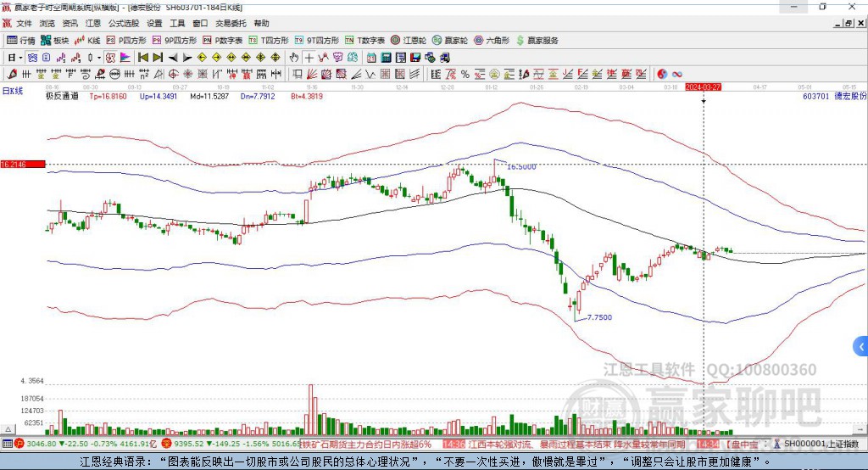Click the 江西本轮强对流 news headline

(576, 445)
